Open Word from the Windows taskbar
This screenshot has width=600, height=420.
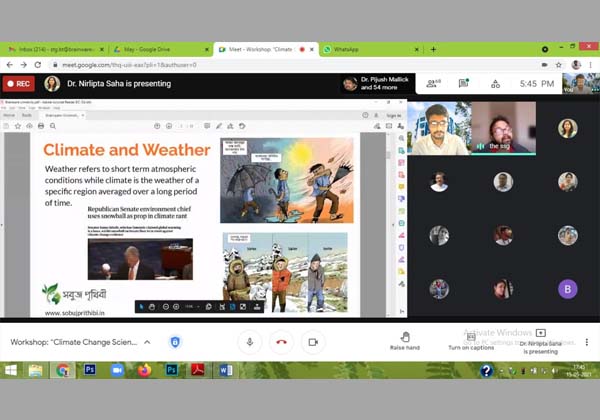coord(226,370)
